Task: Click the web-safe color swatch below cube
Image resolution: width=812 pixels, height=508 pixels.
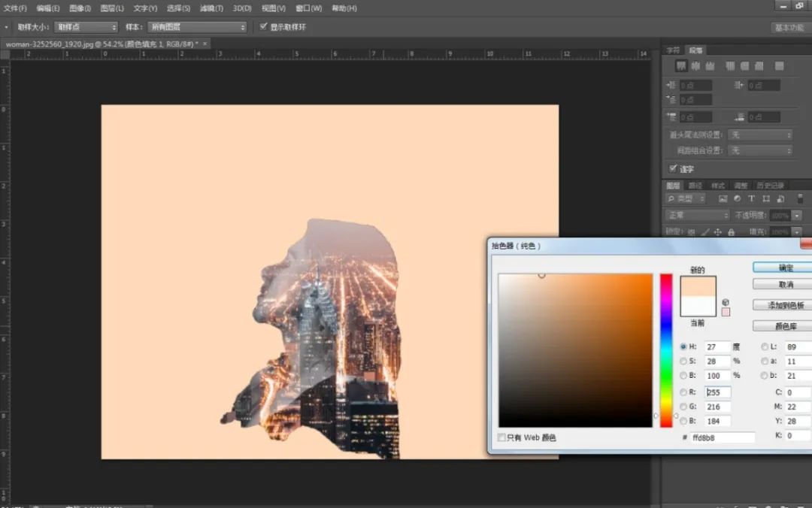Action: click(x=726, y=313)
